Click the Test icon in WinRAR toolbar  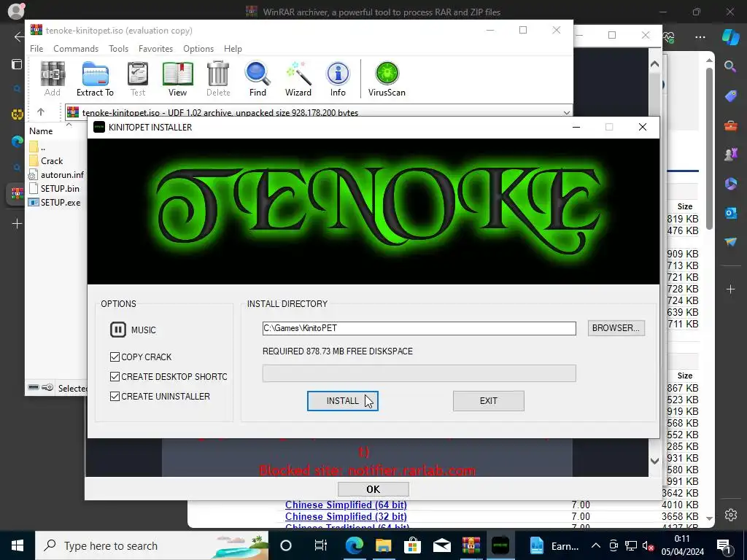pos(138,79)
